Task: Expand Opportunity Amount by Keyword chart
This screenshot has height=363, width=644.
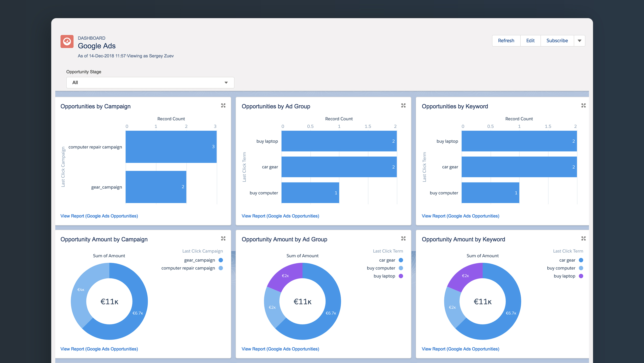Action: tap(583, 238)
